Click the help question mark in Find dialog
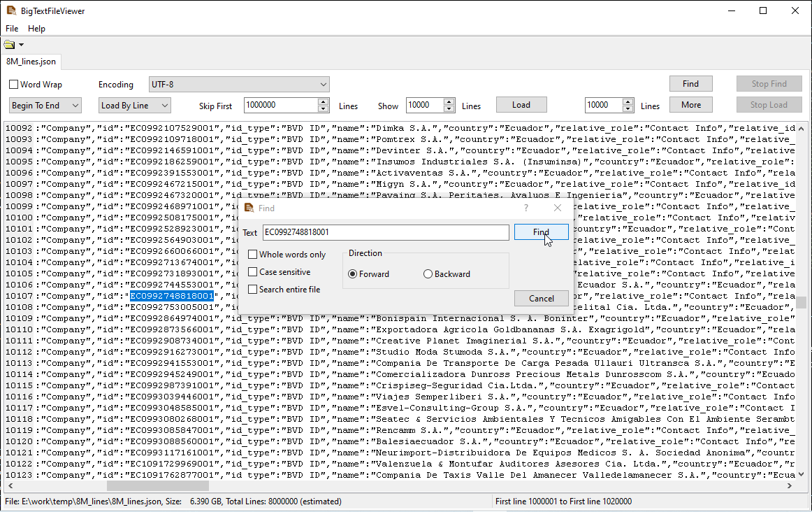Viewport: 812px width, 512px height. pos(526,208)
